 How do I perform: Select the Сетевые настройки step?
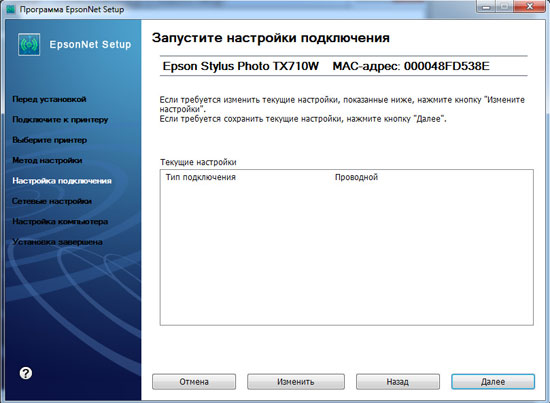pos(52,201)
